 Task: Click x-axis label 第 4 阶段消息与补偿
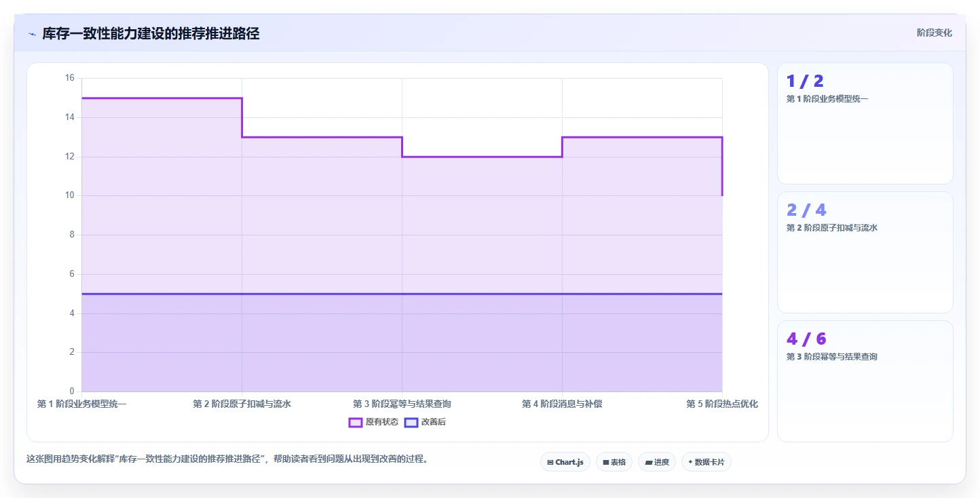[562, 404]
